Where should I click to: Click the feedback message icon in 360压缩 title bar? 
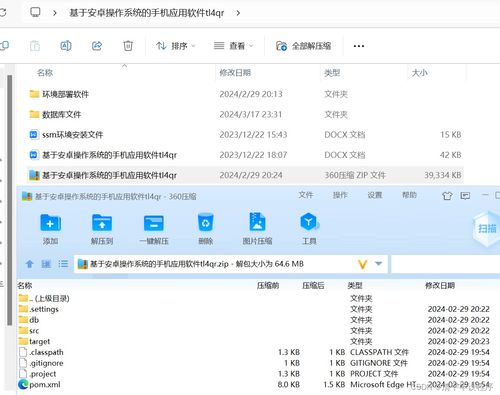coord(465,196)
